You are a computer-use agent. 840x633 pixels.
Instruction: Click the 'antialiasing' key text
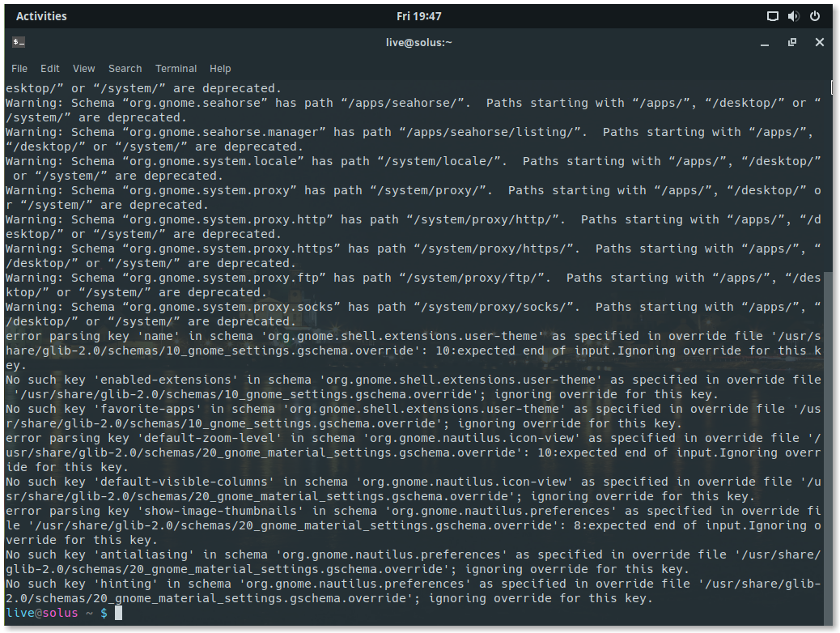(144, 554)
